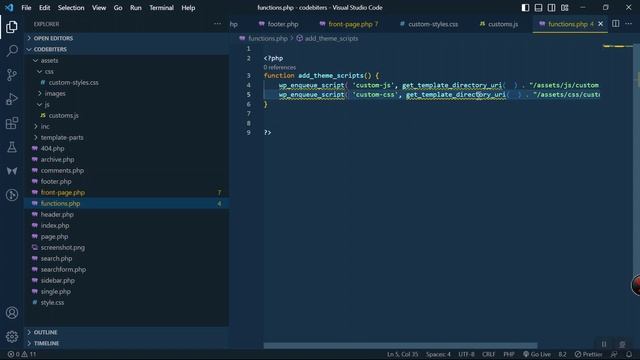Open the Edit menu
Viewport: 640px width, 360px height.
pyautogui.click(x=44, y=8)
